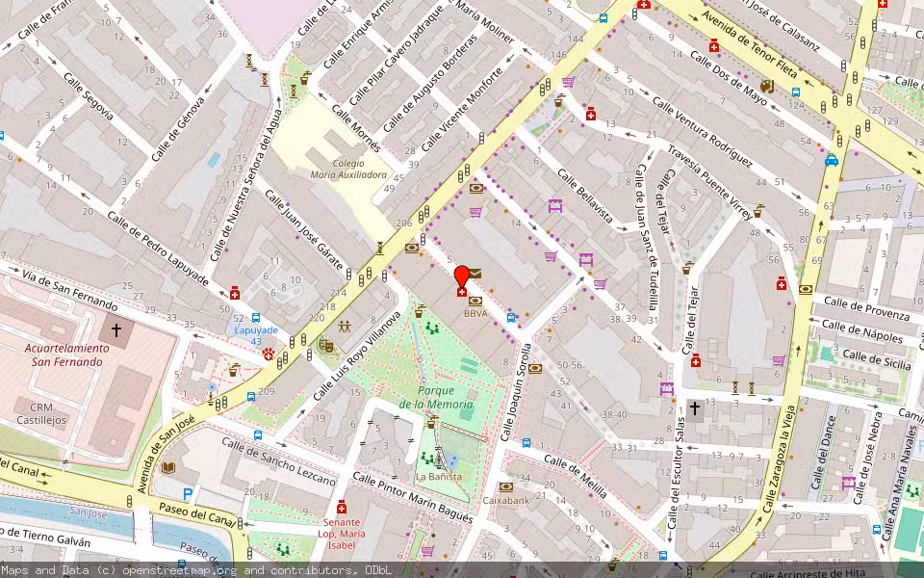
Task: Click the blue parking P icon
Action: pyautogui.click(x=188, y=494)
